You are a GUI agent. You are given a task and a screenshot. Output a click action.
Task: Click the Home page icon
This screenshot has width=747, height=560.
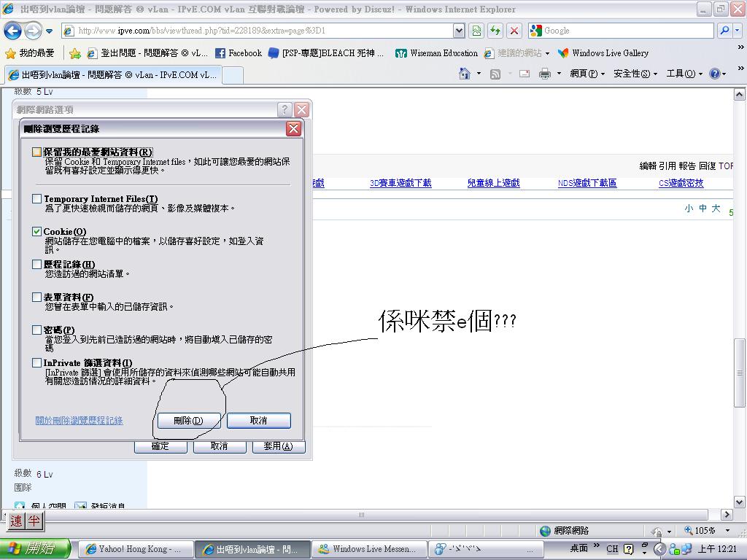(x=465, y=74)
